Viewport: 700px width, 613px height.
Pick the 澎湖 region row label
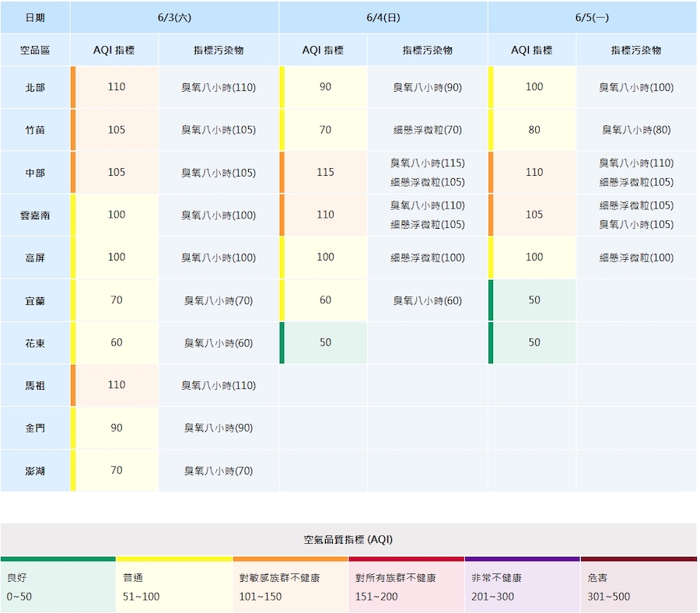pos(35,471)
